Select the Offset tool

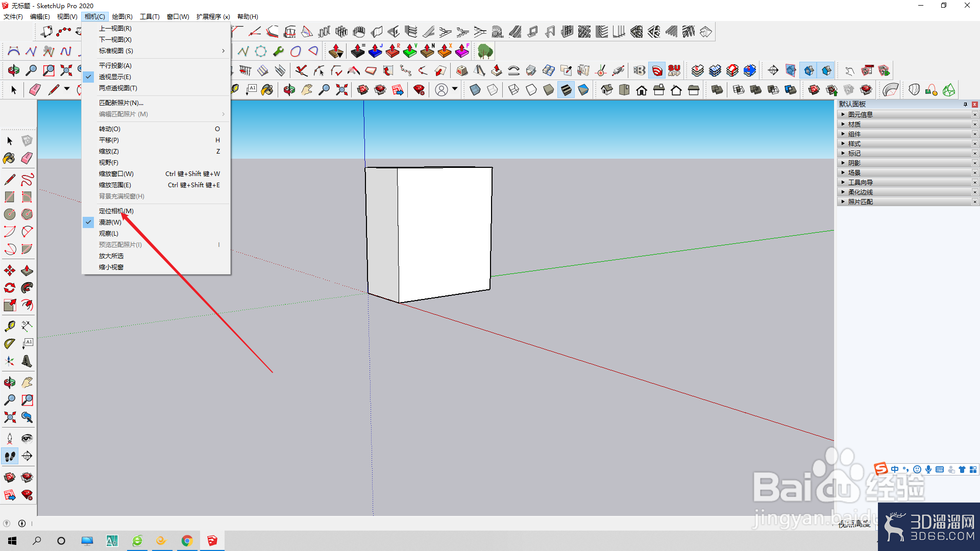point(27,305)
